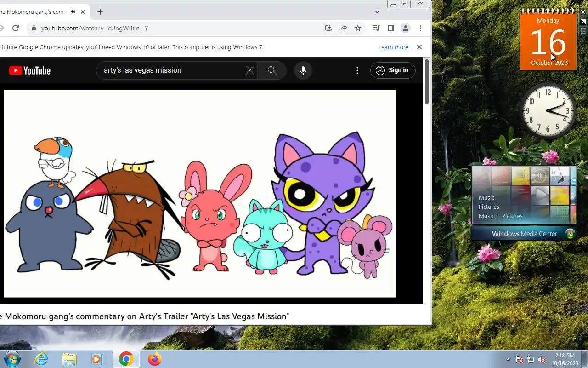Clear the YouTube search query

(250, 70)
